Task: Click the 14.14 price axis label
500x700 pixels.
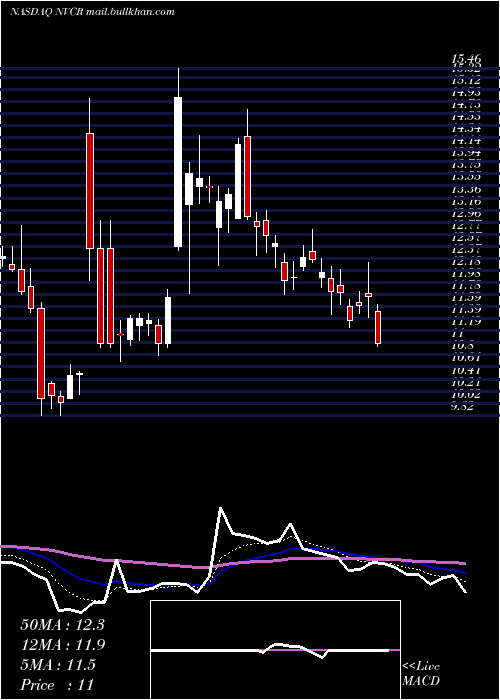Action: click(x=466, y=141)
